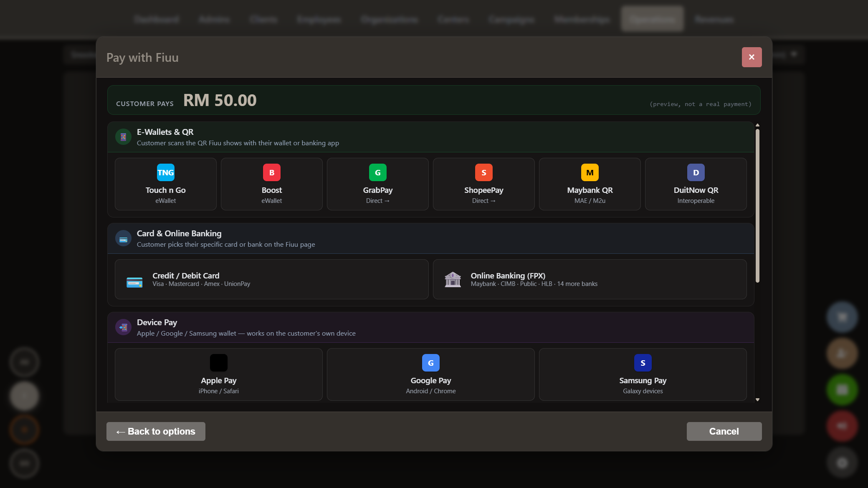Viewport: 868px width, 488px height.
Task: Click the scrollbar down arrow
Action: point(757,400)
